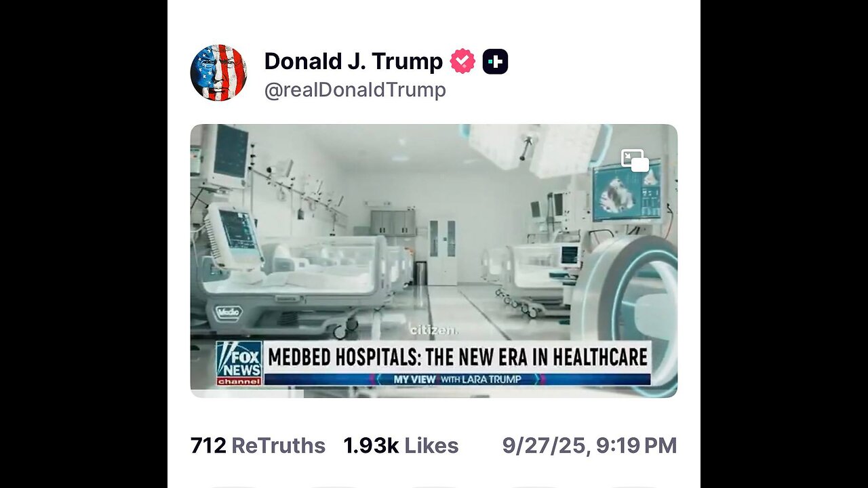Tap the picture-in-picture icon on the video
Screen dimensions: 868x488
tap(635, 161)
